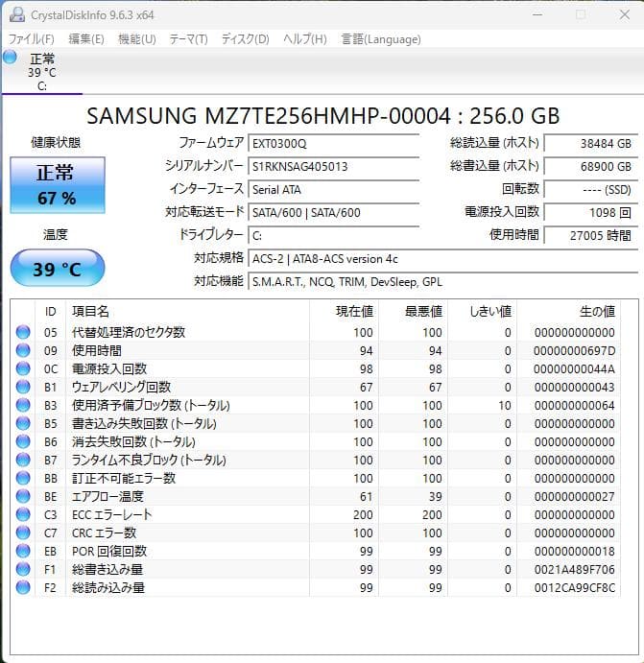Click the 39 °C temperature button
This screenshot has height=663, width=644.
(58, 268)
